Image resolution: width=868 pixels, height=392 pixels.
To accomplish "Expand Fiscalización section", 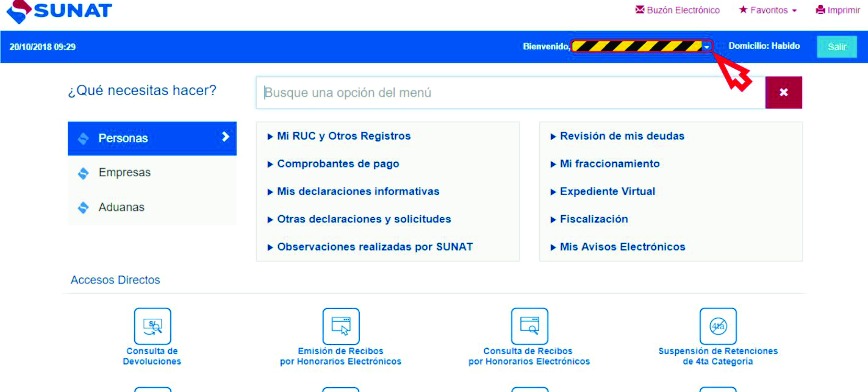I will click(x=589, y=219).
